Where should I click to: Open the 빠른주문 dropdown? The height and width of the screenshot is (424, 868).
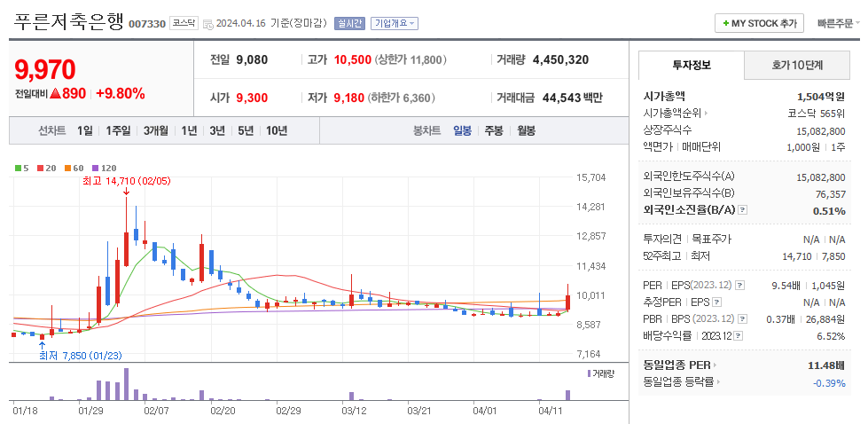click(x=838, y=23)
